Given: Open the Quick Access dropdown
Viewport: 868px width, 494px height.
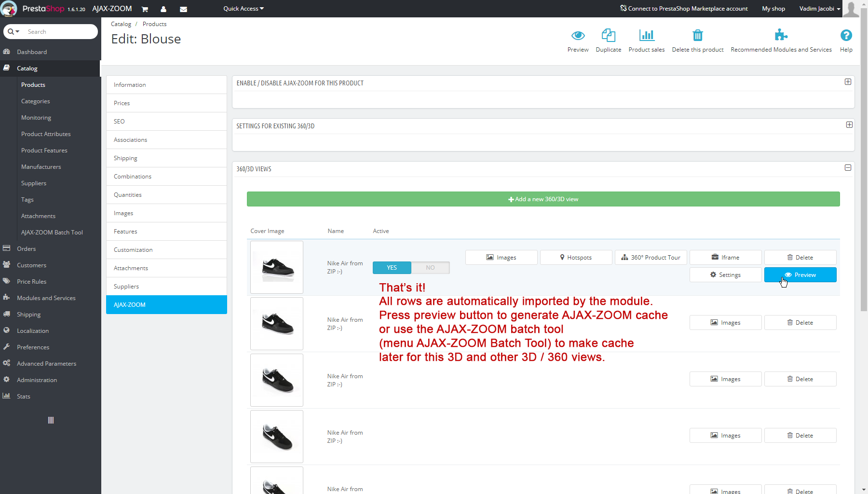Looking at the screenshot, I should (244, 9).
